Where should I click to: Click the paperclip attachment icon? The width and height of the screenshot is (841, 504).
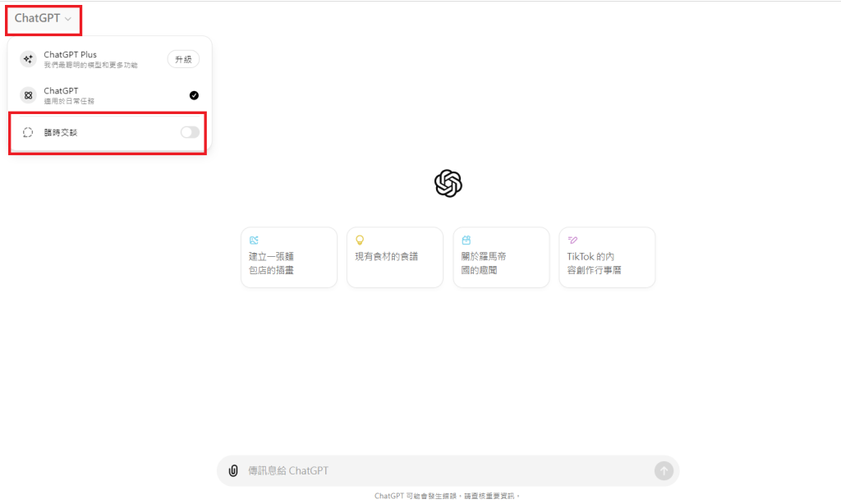click(x=232, y=470)
